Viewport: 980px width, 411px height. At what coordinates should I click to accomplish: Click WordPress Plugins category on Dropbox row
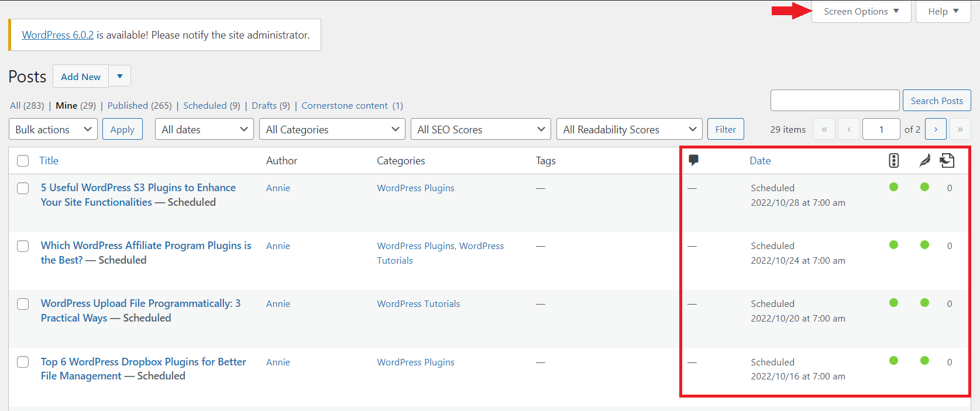[x=415, y=362]
